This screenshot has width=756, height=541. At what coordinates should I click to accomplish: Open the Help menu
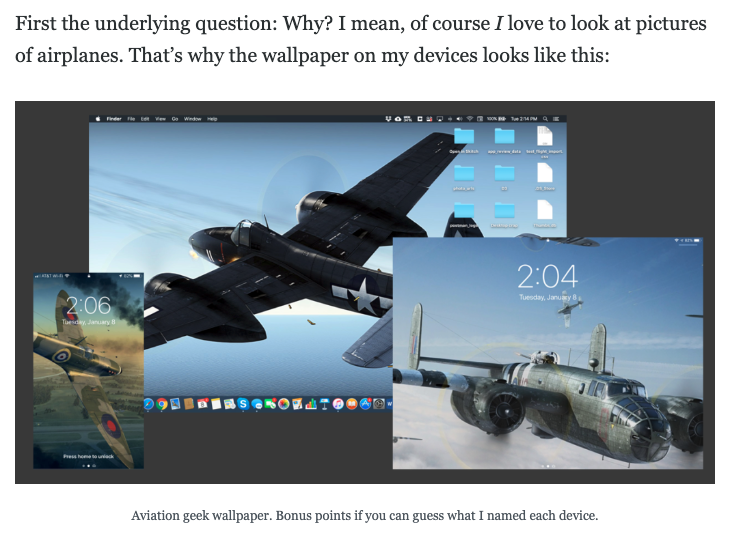(212, 119)
